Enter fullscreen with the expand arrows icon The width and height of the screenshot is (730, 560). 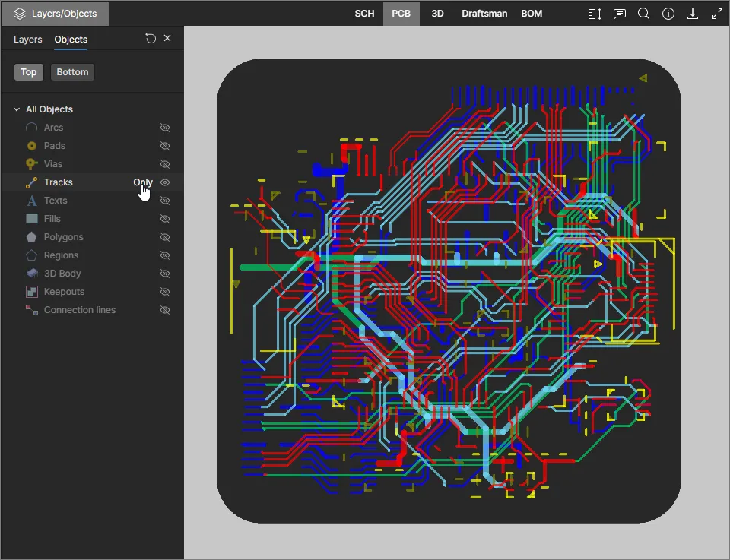coord(716,14)
